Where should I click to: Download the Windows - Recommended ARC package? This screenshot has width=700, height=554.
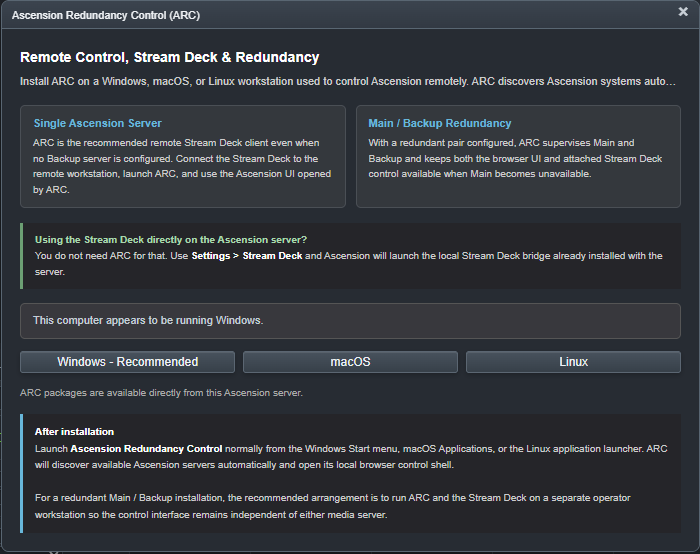tap(127, 362)
